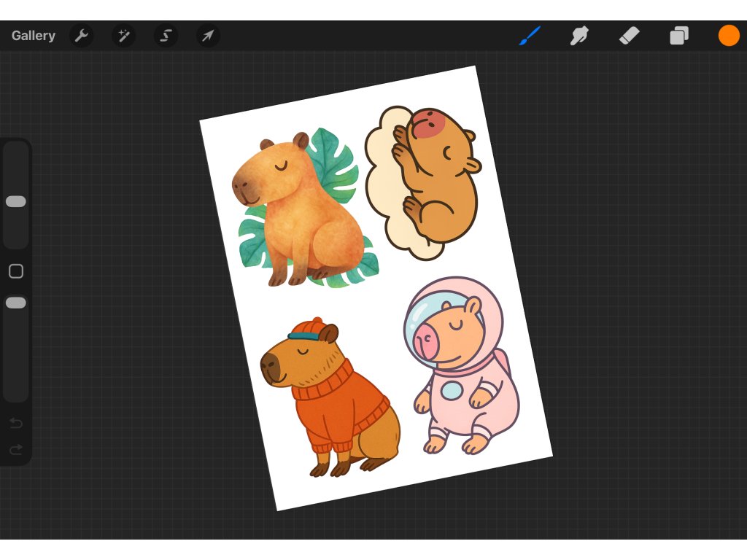Image resolution: width=747 pixels, height=560 pixels.
Task: Tap the Redo arrow in sidebar
Action: coord(16,450)
